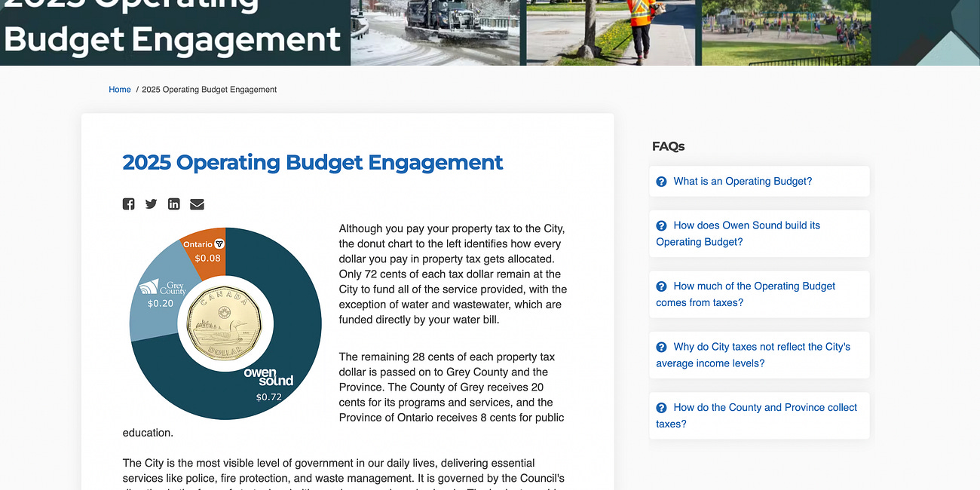Click the '$0.08' label in chart
This screenshot has width=980, height=490.
click(x=208, y=258)
